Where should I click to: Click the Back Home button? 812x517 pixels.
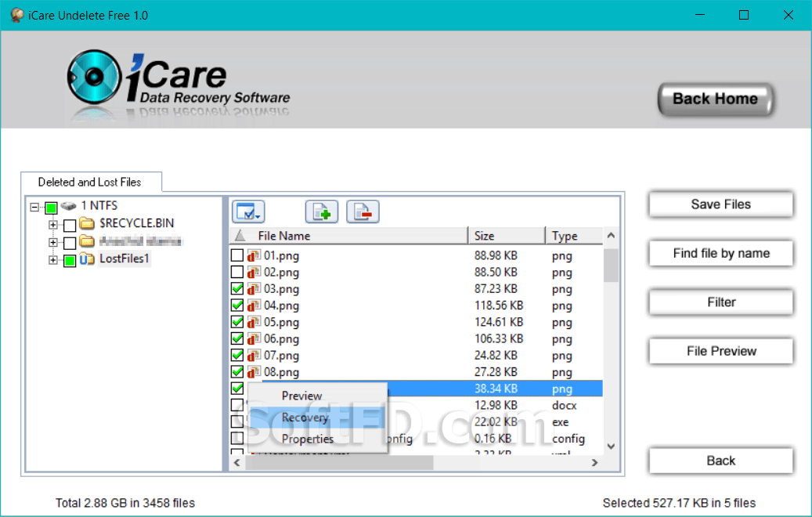[x=715, y=99]
